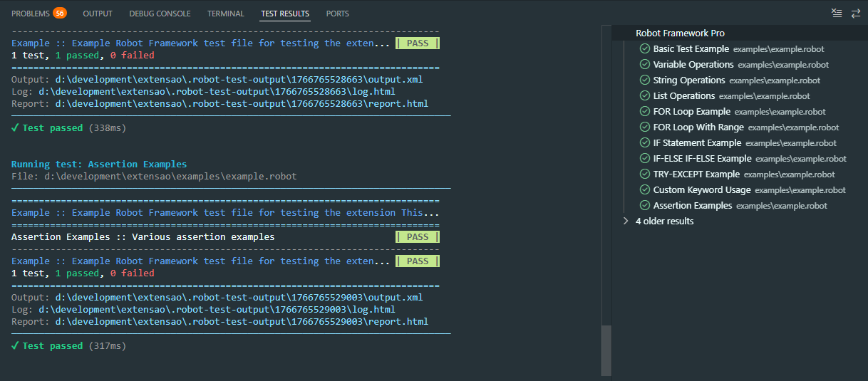
Task: Switch to the PROBLEMS tab
Action: (31, 14)
